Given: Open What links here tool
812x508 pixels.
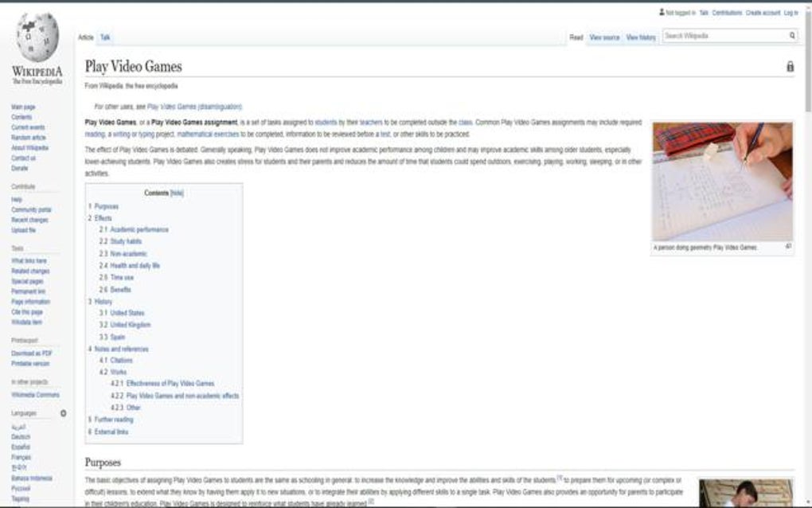Looking at the screenshot, I should (29, 261).
